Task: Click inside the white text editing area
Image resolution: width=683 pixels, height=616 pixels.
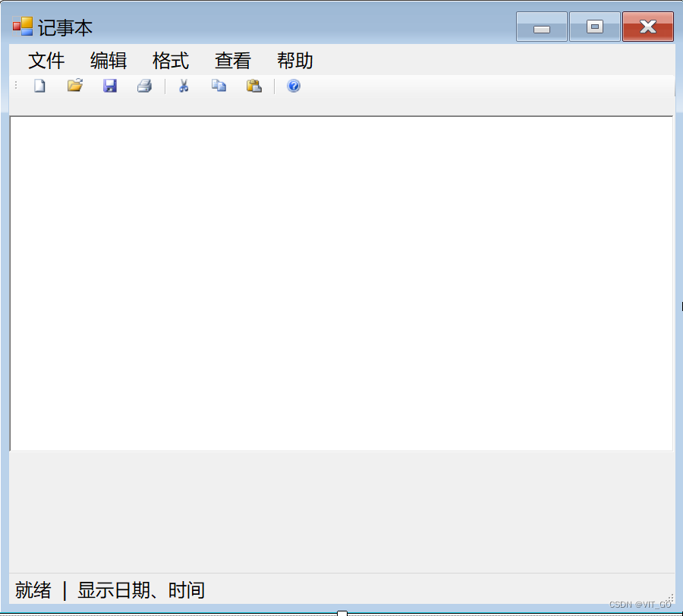Action: 341,284
